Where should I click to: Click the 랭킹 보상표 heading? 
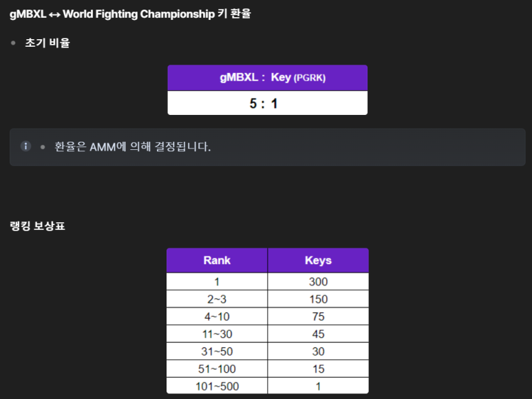point(37,226)
